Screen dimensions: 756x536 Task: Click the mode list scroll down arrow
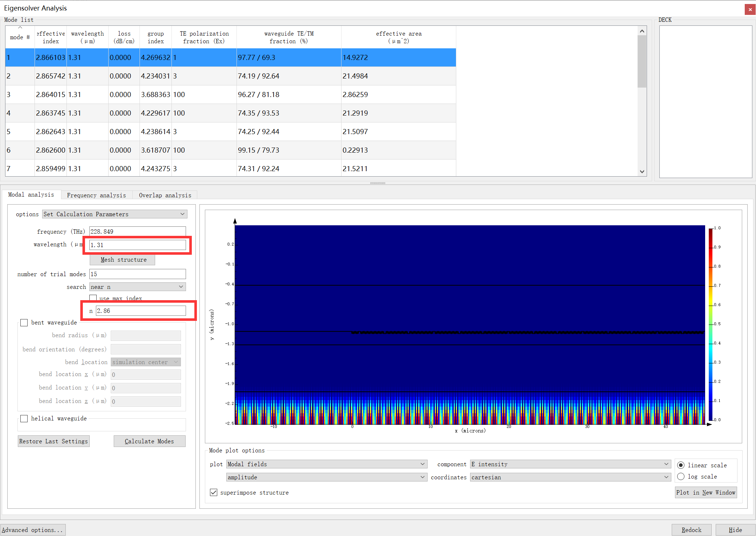[642, 172]
